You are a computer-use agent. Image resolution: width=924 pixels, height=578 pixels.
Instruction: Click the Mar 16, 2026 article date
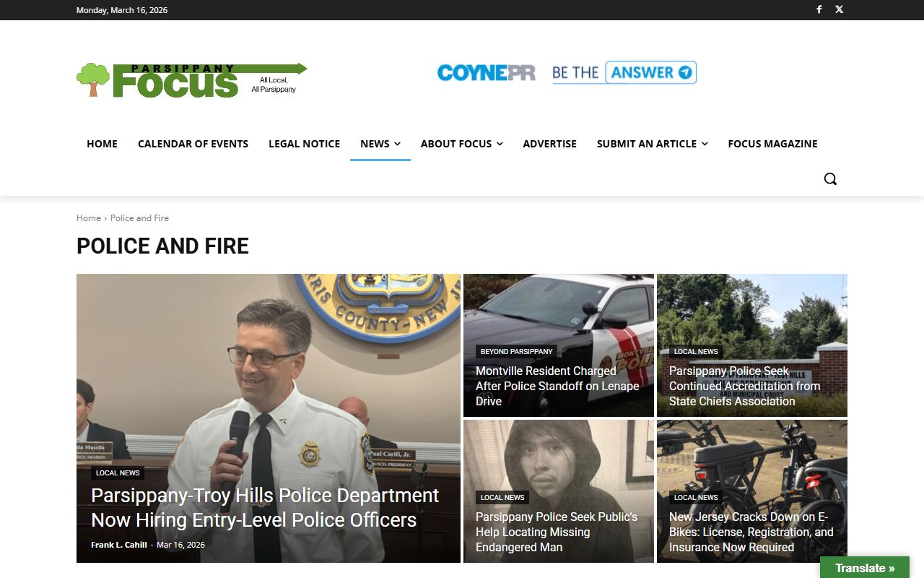(180, 545)
